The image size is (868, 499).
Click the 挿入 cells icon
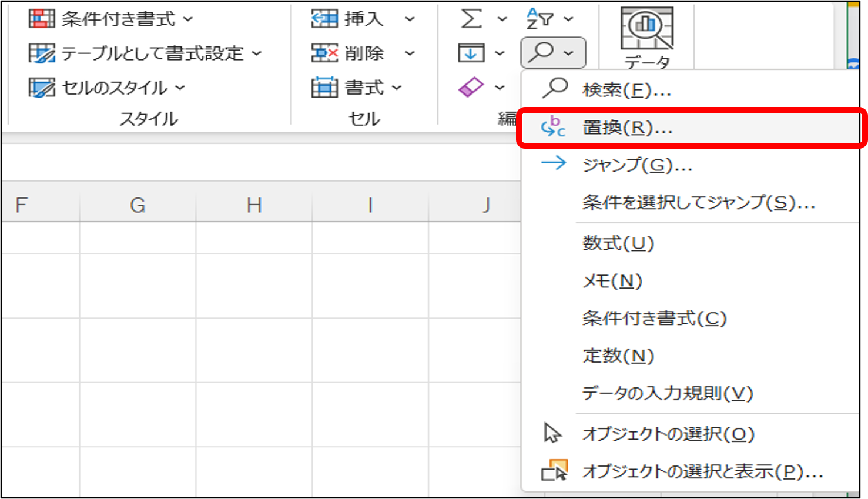(324, 19)
